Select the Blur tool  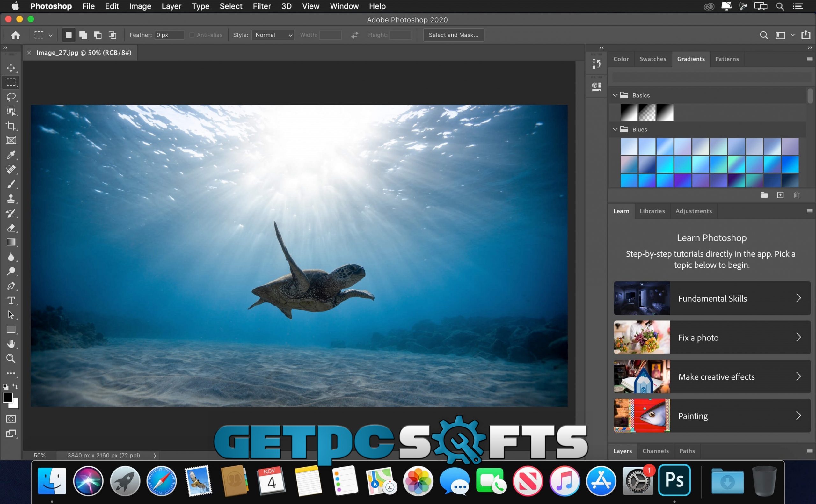11,257
